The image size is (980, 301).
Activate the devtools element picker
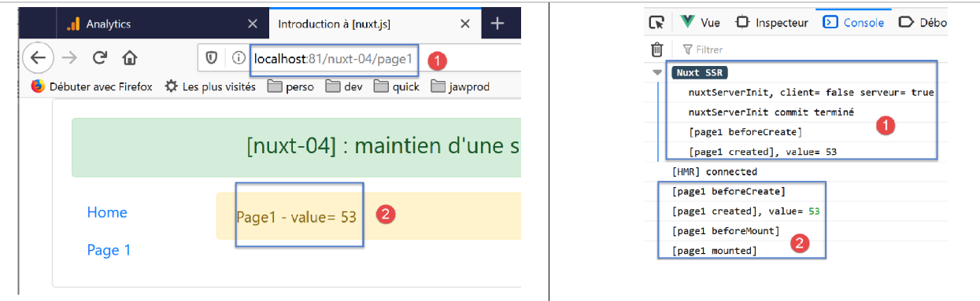(x=656, y=23)
